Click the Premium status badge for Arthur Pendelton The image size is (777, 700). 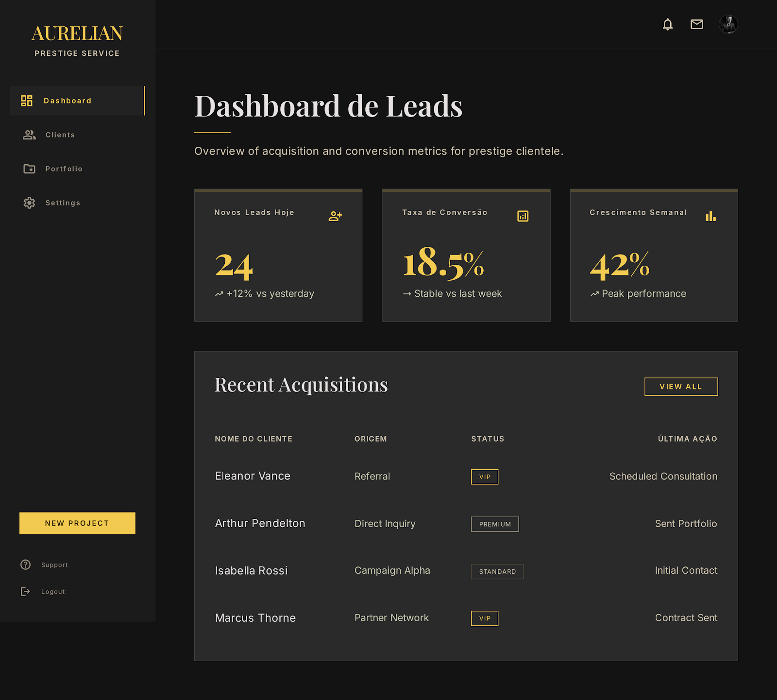(495, 524)
